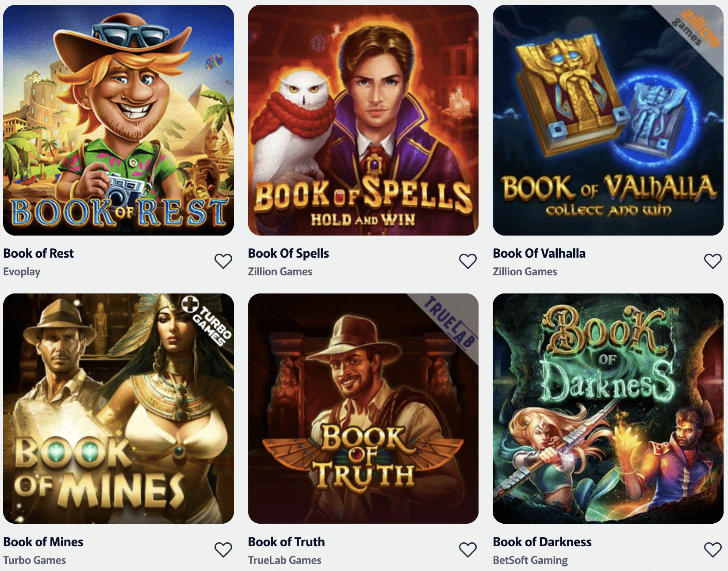Click the Book of Rest title link
This screenshot has height=571, width=728.
point(38,253)
